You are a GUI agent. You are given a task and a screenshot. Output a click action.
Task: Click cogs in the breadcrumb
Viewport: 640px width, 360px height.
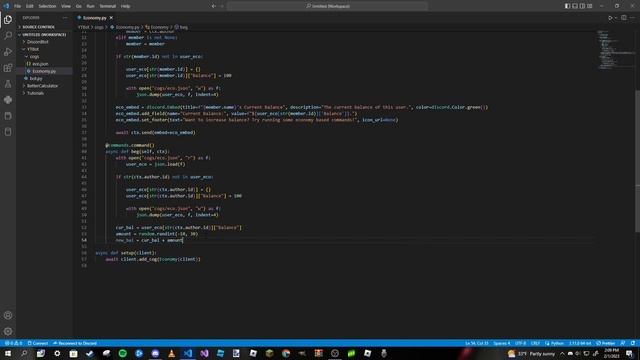pos(99,27)
